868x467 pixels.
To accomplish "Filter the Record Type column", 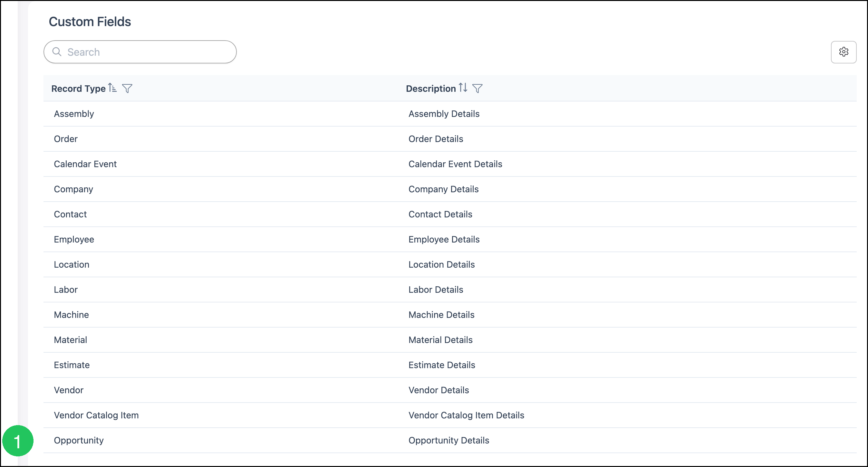I will (x=127, y=88).
